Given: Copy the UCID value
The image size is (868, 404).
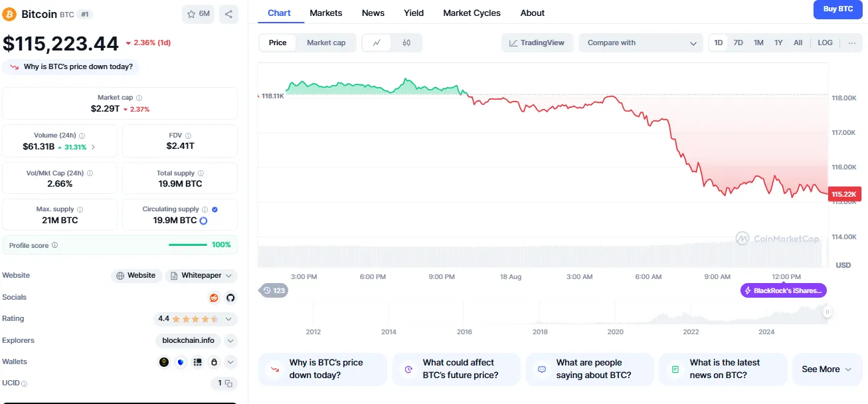Looking at the screenshot, I should pyautogui.click(x=228, y=383).
